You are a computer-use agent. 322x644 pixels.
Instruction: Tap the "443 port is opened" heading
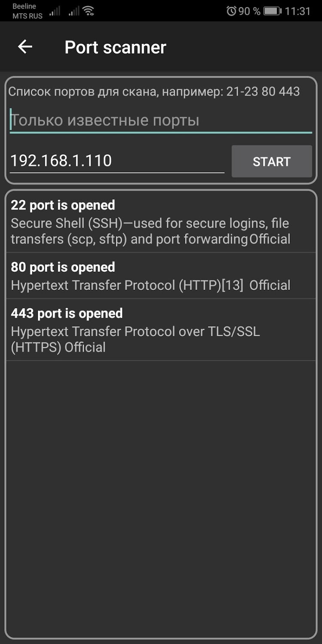67,313
